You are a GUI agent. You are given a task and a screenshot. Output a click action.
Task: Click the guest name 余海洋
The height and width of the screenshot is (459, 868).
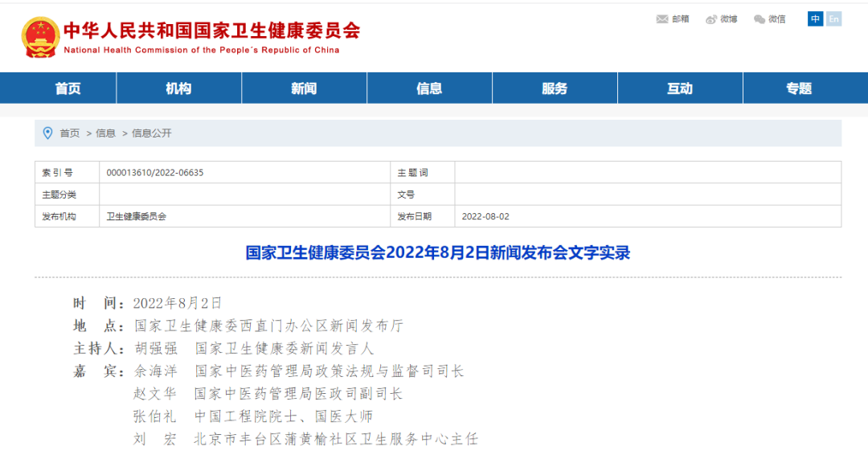point(156,371)
